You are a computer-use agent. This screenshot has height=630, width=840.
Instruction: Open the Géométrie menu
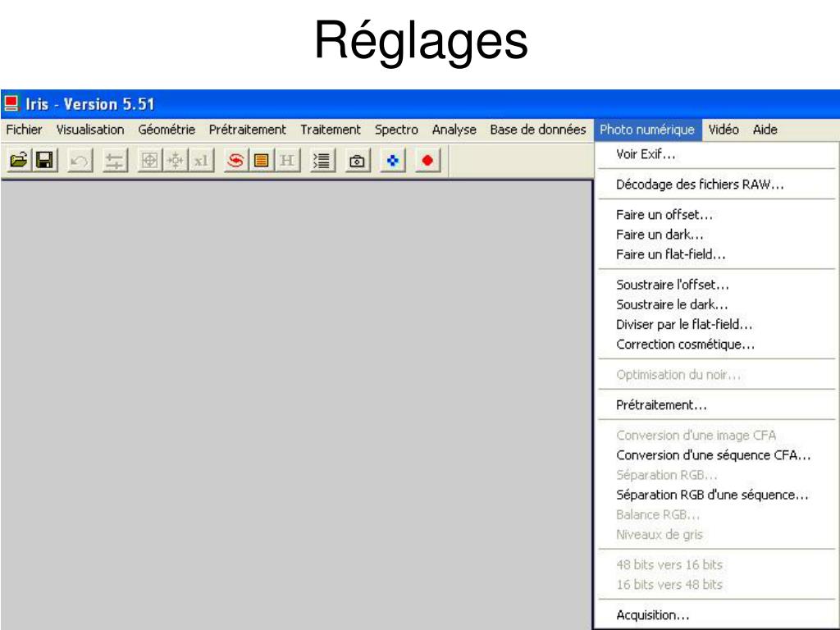click(167, 130)
